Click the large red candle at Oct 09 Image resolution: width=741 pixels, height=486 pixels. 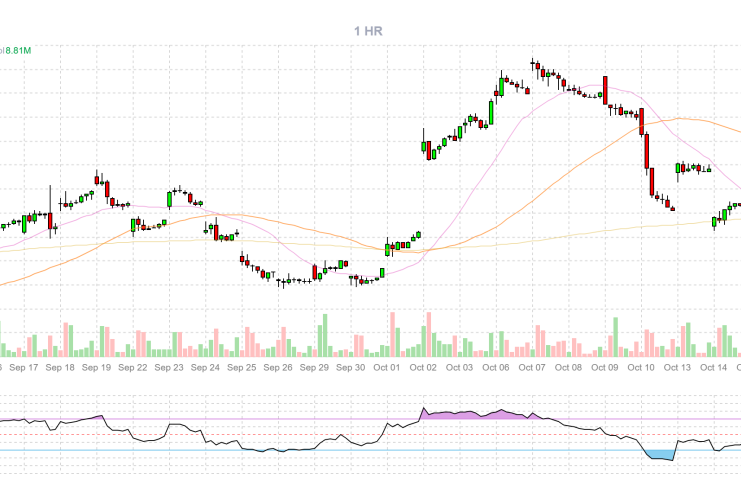coord(605,88)
